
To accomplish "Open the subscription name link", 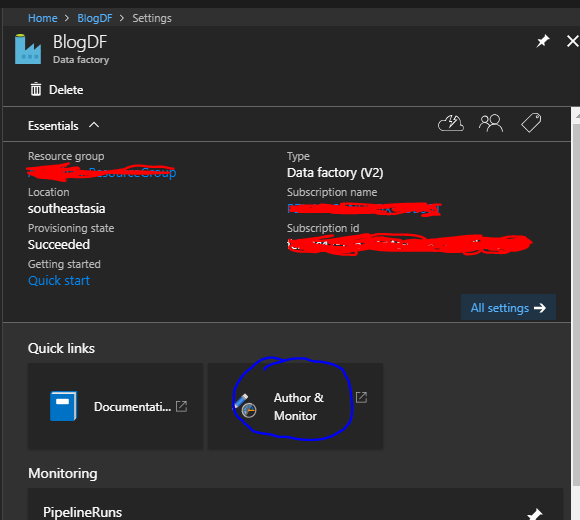I will point(364,209).
